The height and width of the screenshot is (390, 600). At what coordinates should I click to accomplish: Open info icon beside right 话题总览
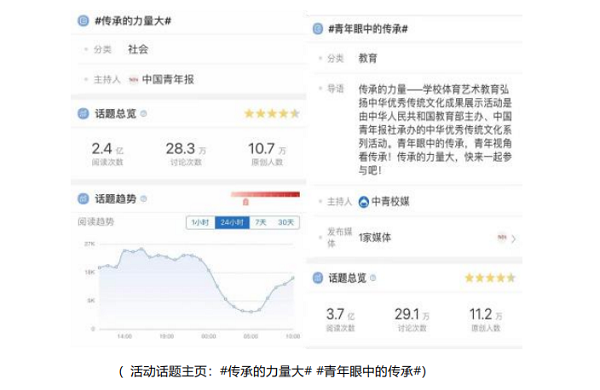(373, 278)
